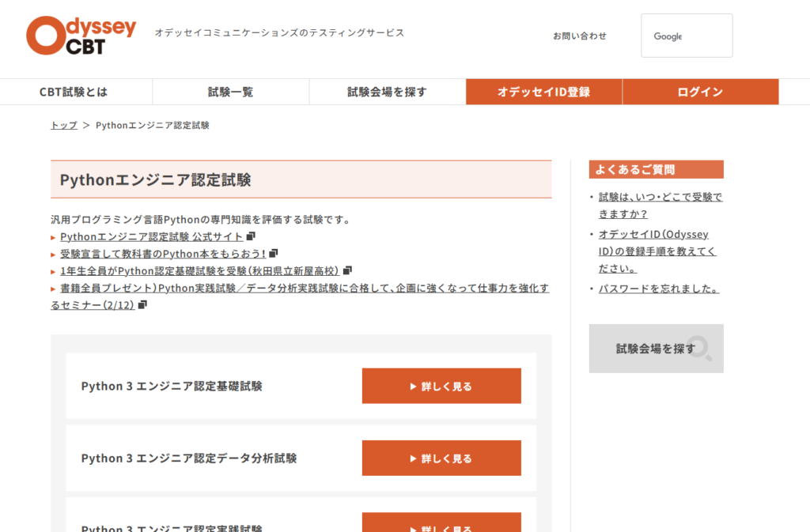Viewport: 810px width, 532px height.
Task: Open the CBT試験とは menu item
Action: [x=74, y=92]
